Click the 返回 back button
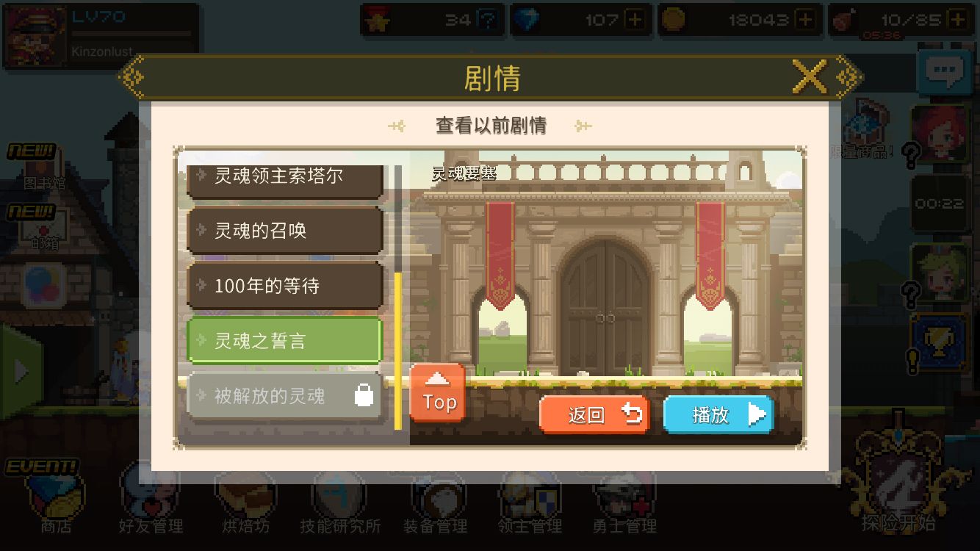This screenshot has height=551, width=980. pyautogui.click(x=595, y=414)
